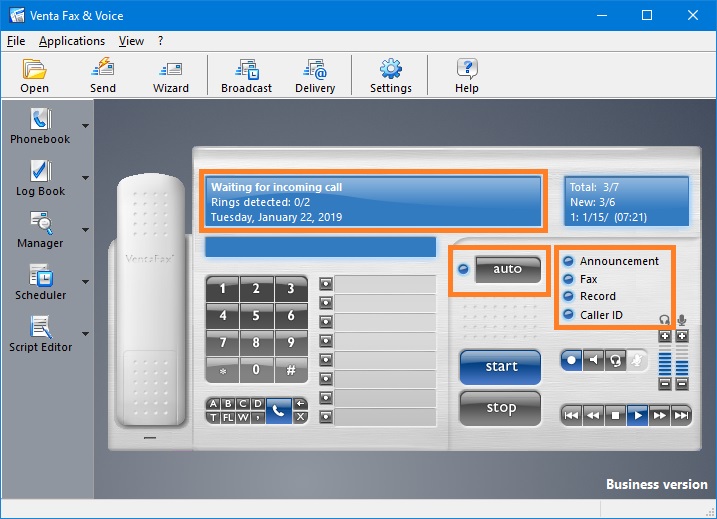This screenshot has width=717, height=519.
Task: Click the greyed microphone mute button
Action: point(637,360)
